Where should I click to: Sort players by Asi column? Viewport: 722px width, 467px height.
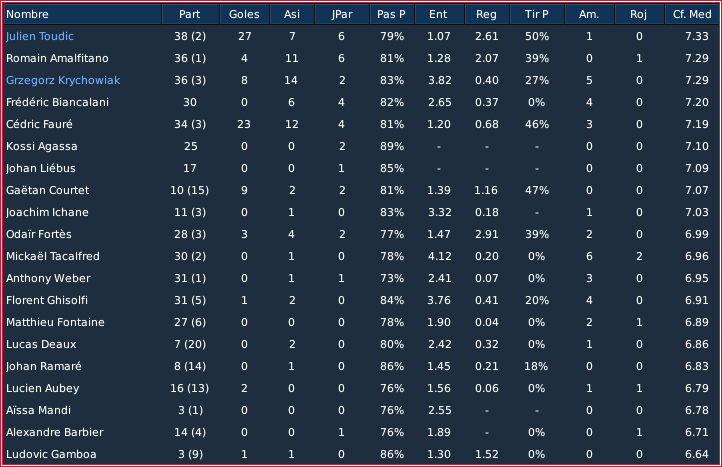pyautogui.click(x=292, y=14)
